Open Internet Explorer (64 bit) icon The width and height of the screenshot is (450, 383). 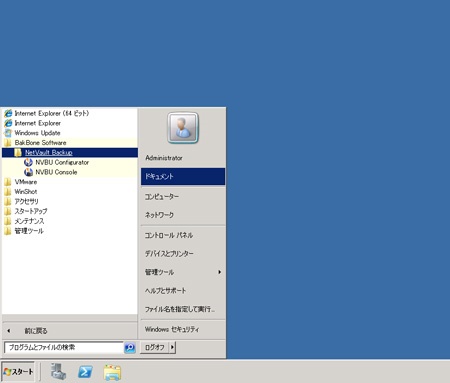(8, 113)
